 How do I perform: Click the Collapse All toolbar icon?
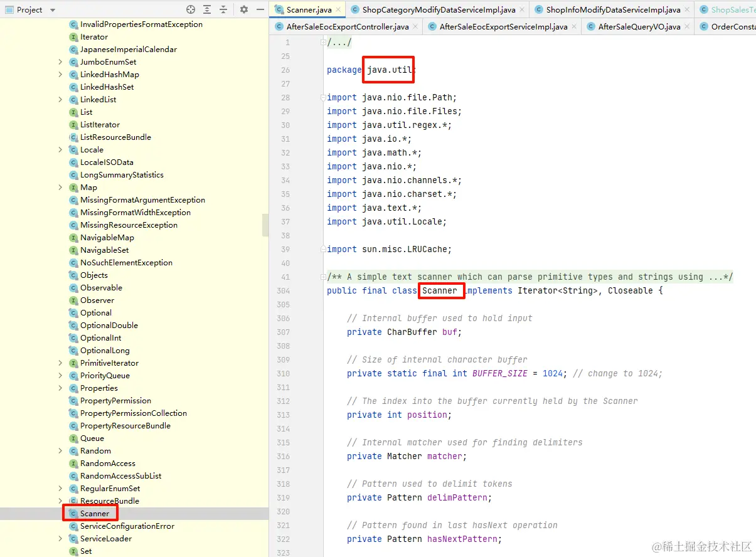pyautogui.click(x=223, y=9)
